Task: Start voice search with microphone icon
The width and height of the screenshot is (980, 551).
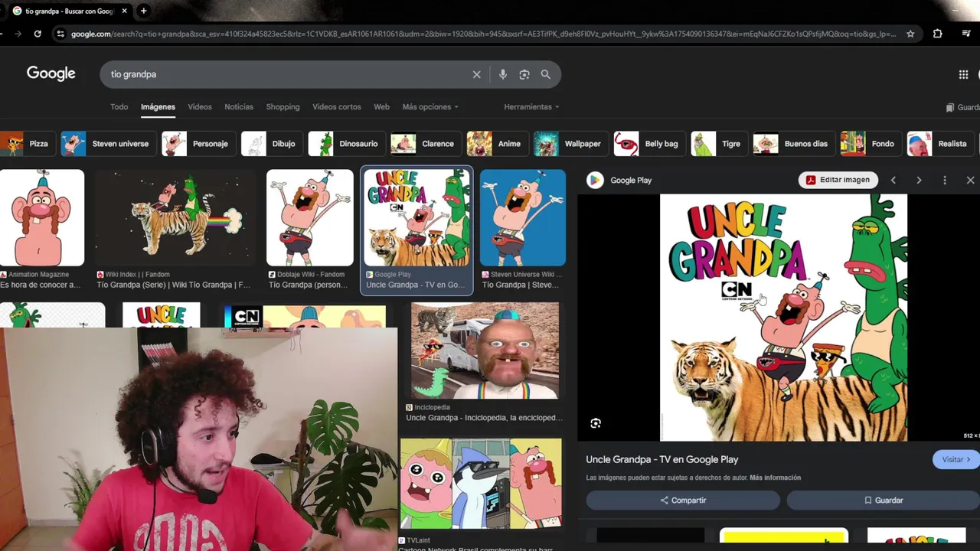Action: coord(502,74)
